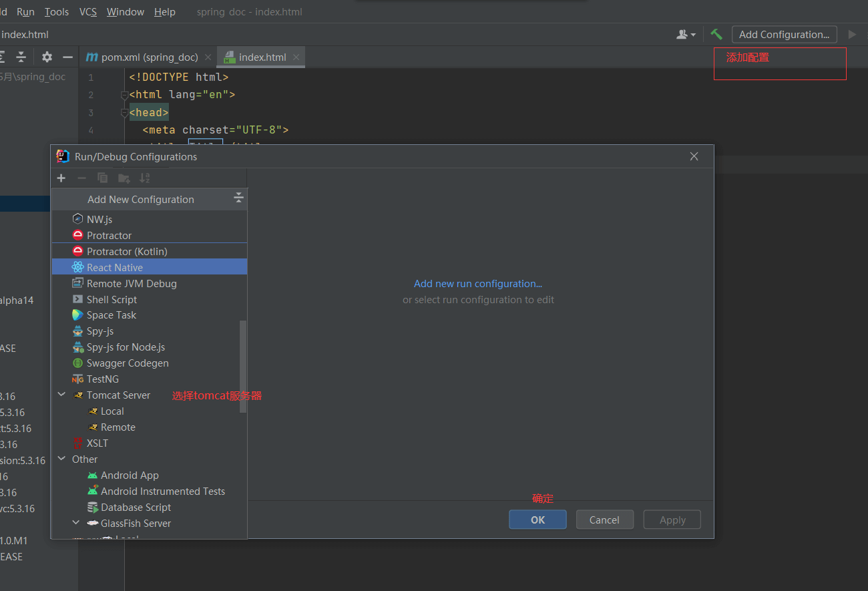Click the Add New Configuration header
This screenshot has height=591, width=868.
click(150, 199)
